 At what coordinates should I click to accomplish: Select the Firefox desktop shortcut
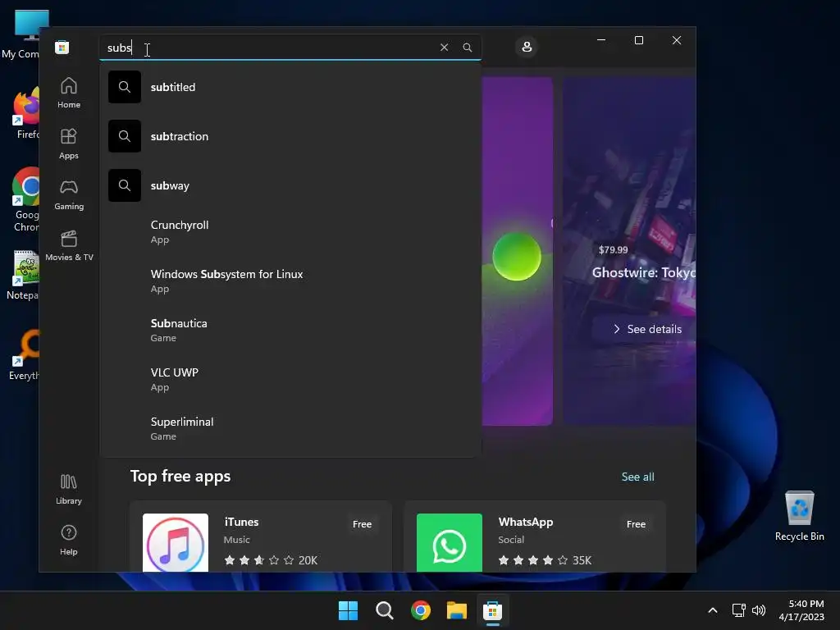24,114
